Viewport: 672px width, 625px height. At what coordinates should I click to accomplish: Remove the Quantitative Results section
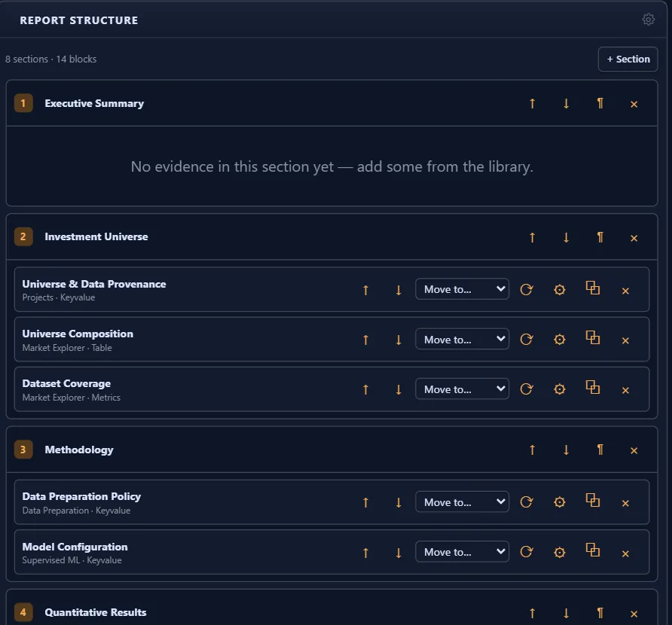634,614
